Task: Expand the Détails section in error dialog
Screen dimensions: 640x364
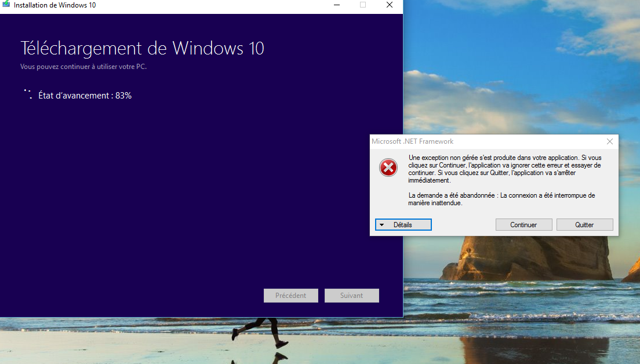Action: tap(403, 225)
